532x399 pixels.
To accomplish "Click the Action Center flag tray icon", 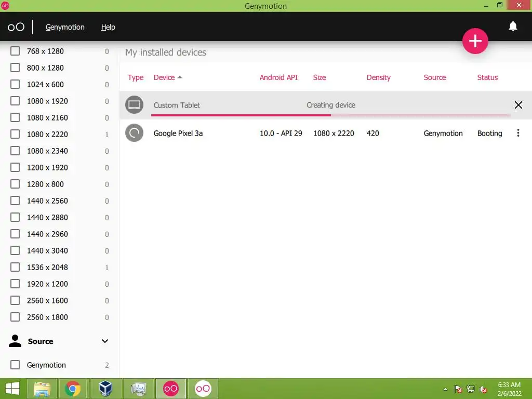I will pyautogui.click(x=458, y=389).
